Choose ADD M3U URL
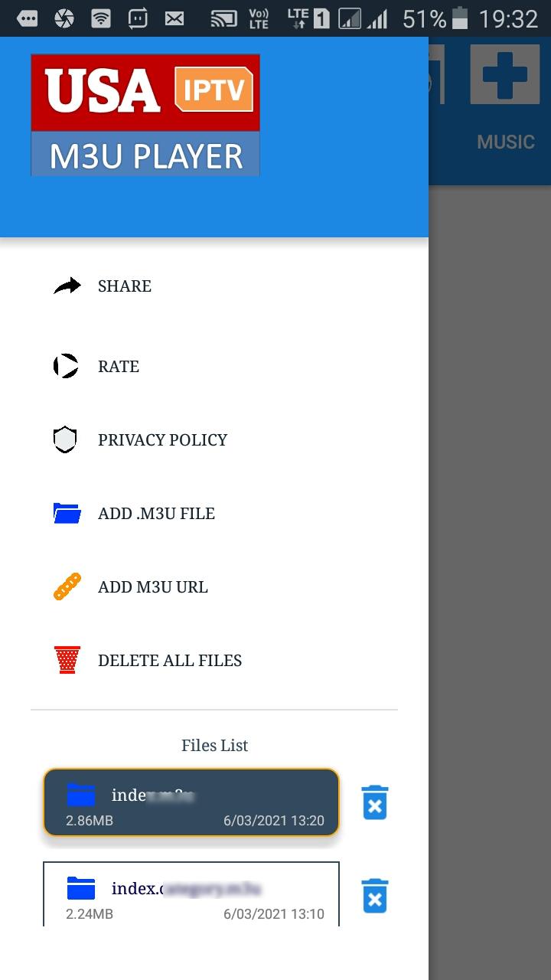Screen dimensions: 551x980 153,587
